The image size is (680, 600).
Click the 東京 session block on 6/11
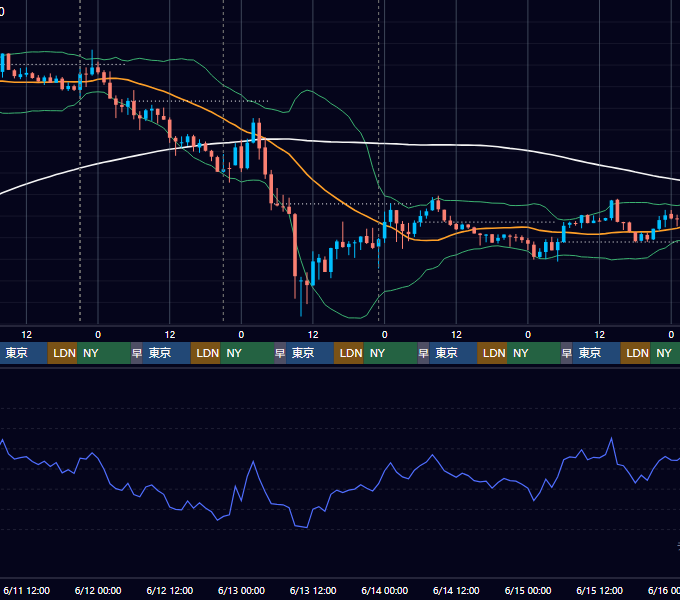coord(23,353)
